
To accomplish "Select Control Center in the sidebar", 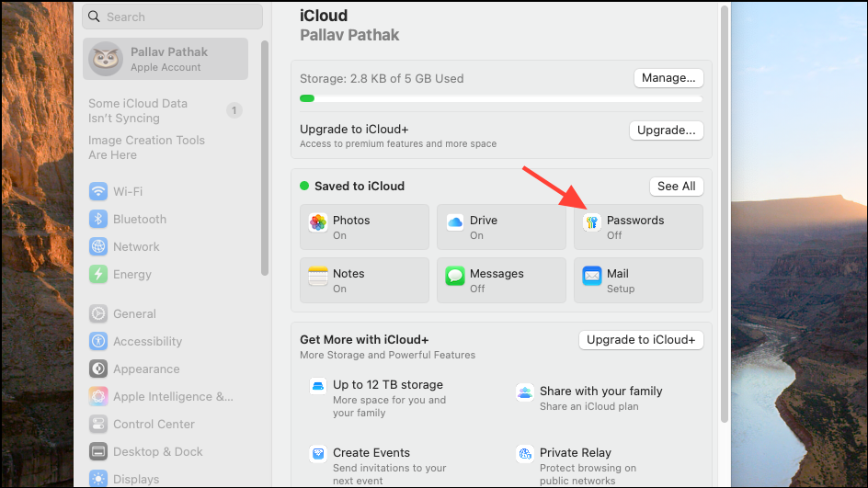I will coord(154,425).
